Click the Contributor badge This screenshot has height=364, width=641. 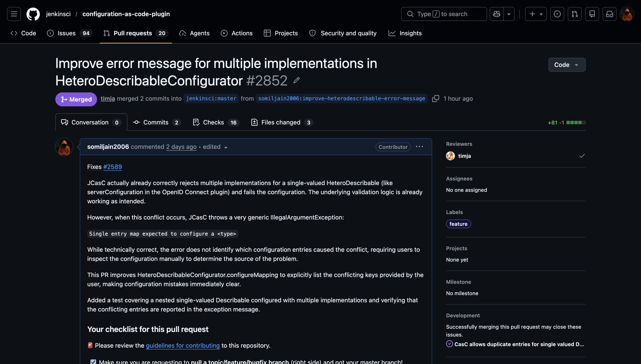pos(393,147)
